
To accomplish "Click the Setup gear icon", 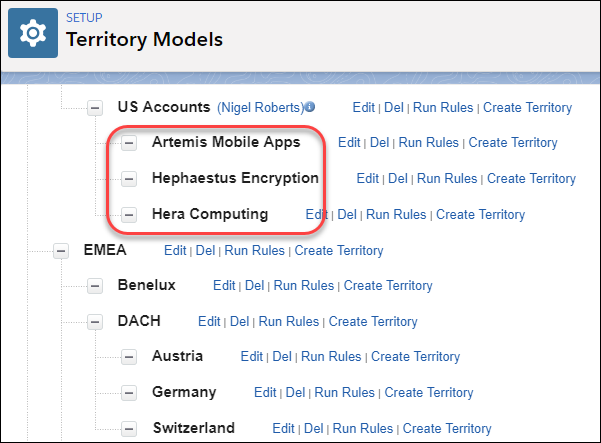I will [33, 33].
